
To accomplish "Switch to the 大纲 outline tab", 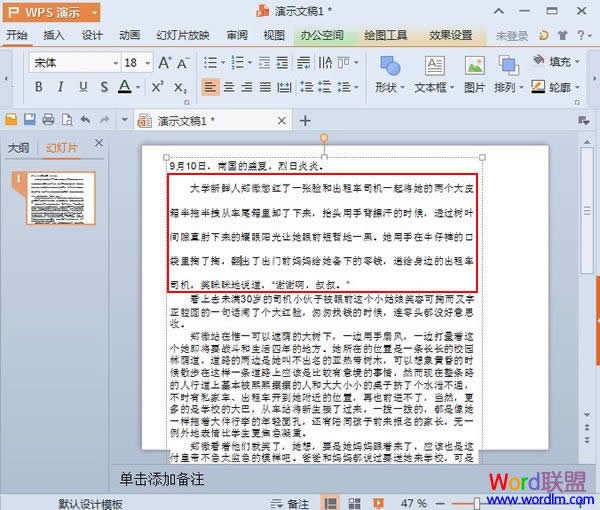I will coord(18,148).
